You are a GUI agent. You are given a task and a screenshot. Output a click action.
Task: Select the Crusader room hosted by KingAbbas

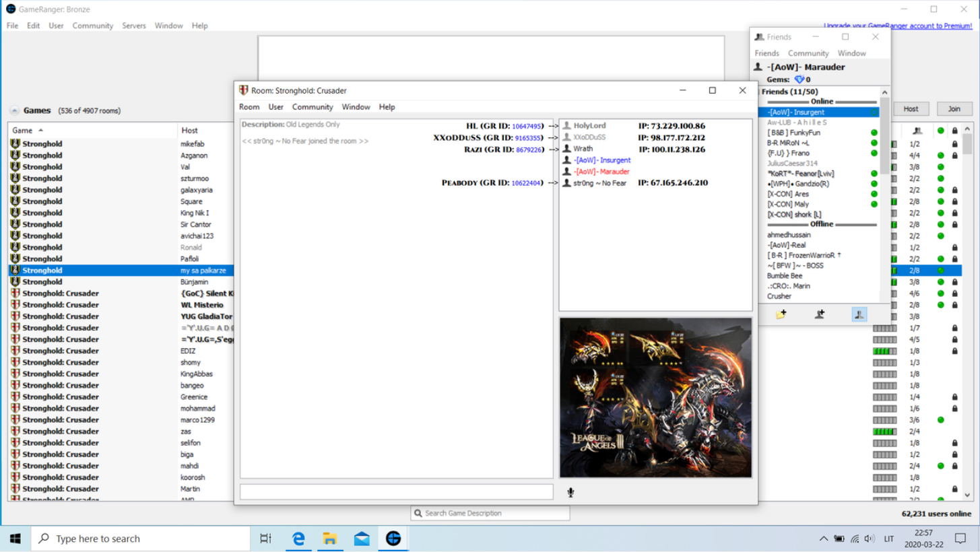pos(121,374)
